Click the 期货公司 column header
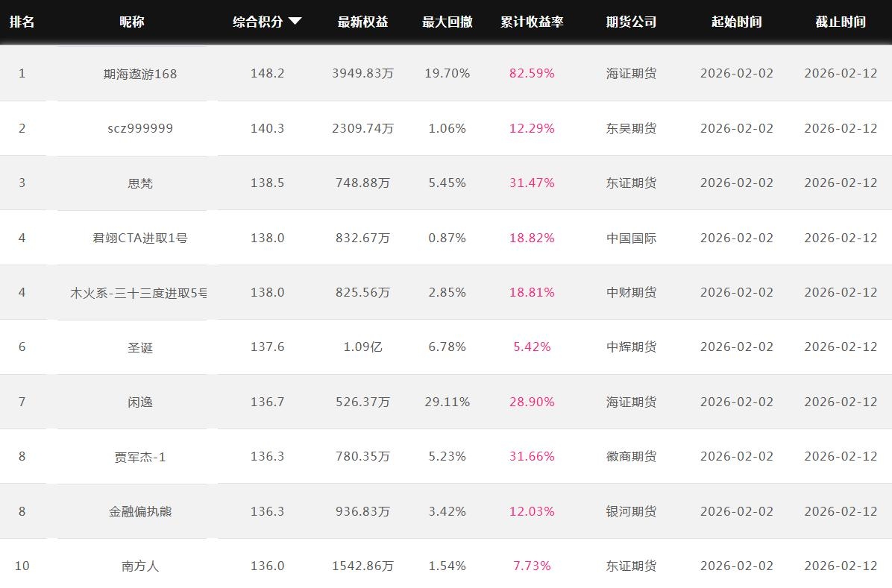Screen dimensions: 892x588 coord(631,22)
